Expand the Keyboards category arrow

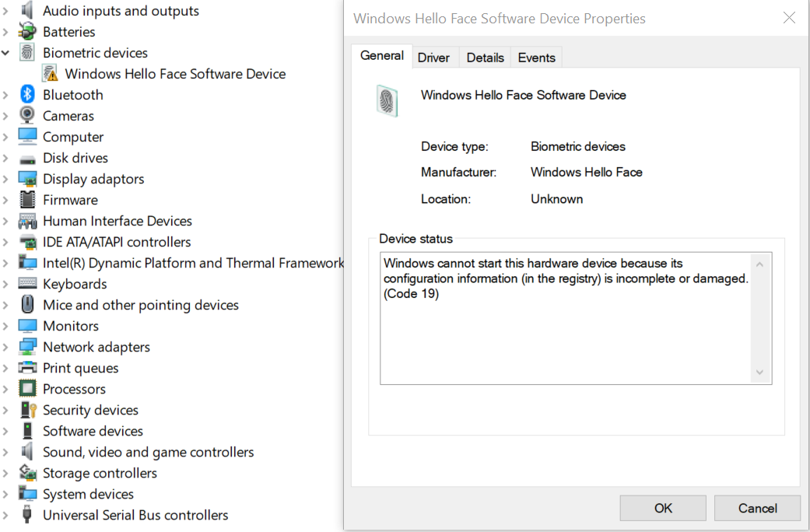[5, 284]
